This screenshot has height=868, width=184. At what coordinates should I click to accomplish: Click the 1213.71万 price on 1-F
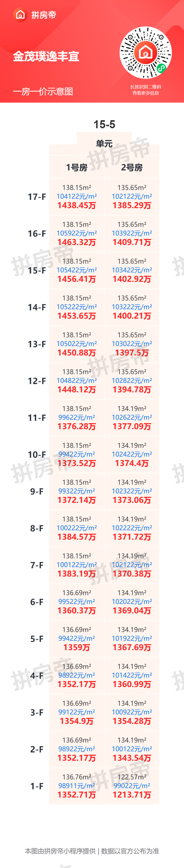pos(132,795)
